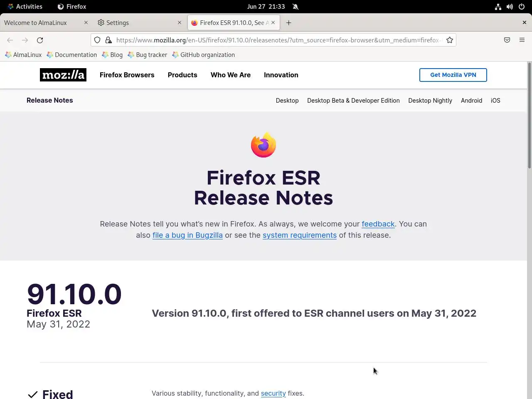
Task: Expand the Firefox Browsers menu
Action: tap(127, 75)
